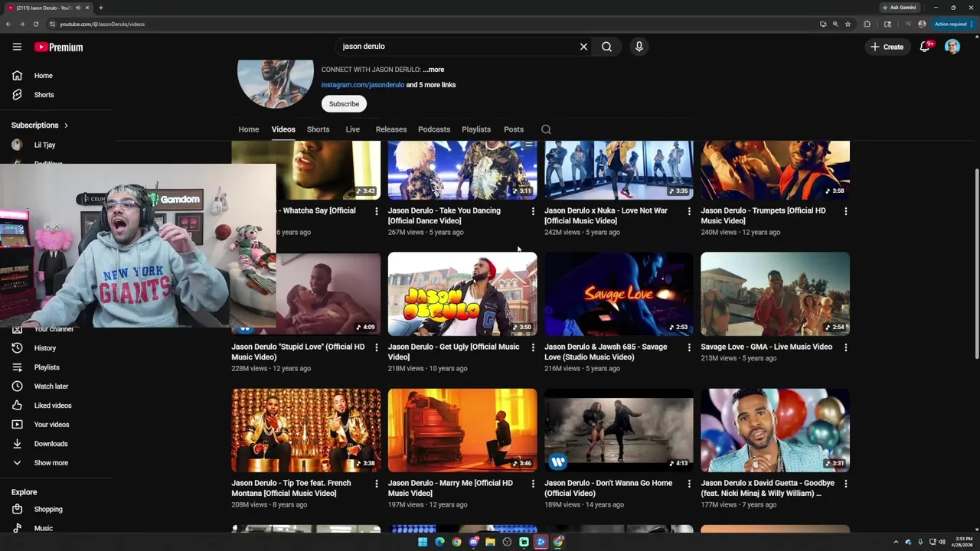980x551 pixels.
Task: Go to YouTube Premium home logo
Action: tap(58, 47)
